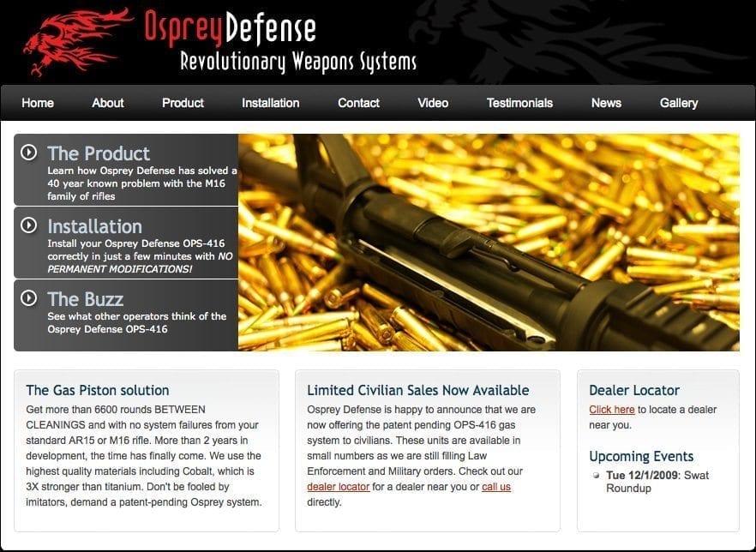Open The Product panel heading
This screenshot has width=756, height=552.
pyautogui.click(x=99, y=153)
